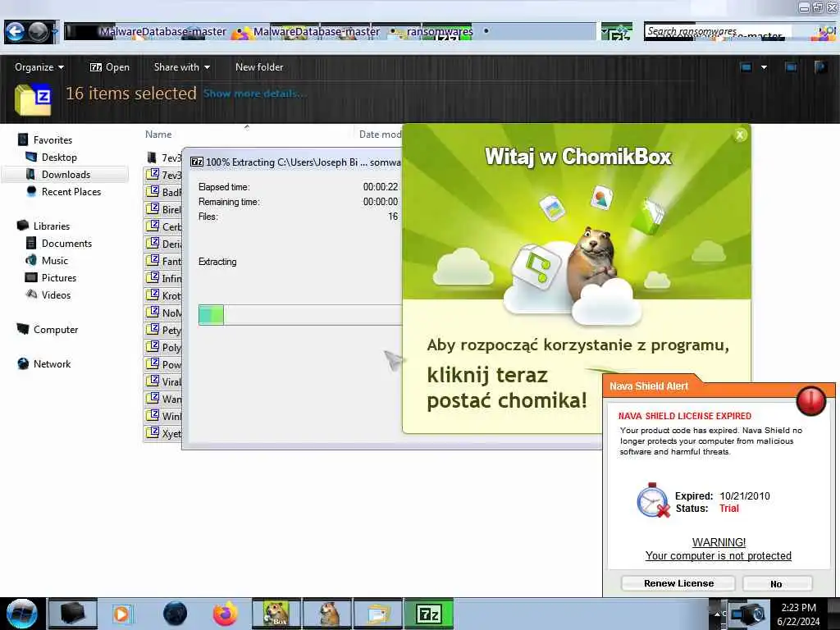Select the Pow archive file icon

click(153, 364)
